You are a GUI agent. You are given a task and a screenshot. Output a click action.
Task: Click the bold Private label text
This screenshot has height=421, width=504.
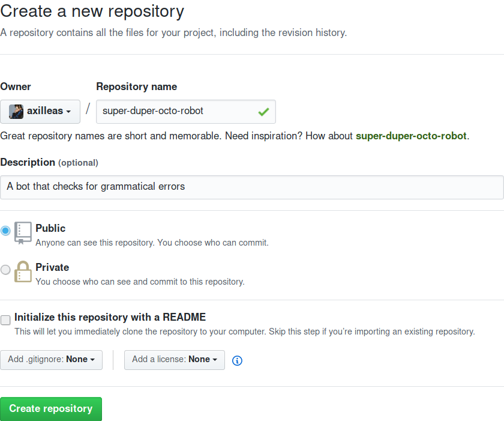pyautogui.click(x=52, y=267)
